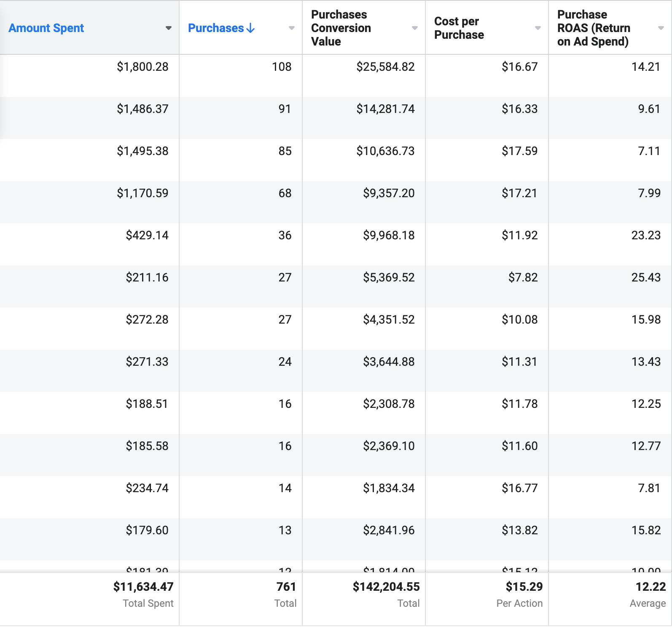
Task: Click the Purchases column header text
Action: [216, 28]
